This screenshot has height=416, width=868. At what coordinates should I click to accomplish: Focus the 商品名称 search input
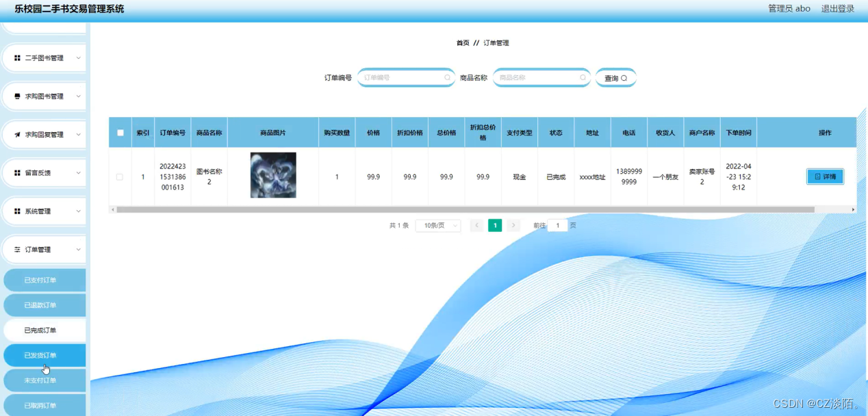coord(541,78)
